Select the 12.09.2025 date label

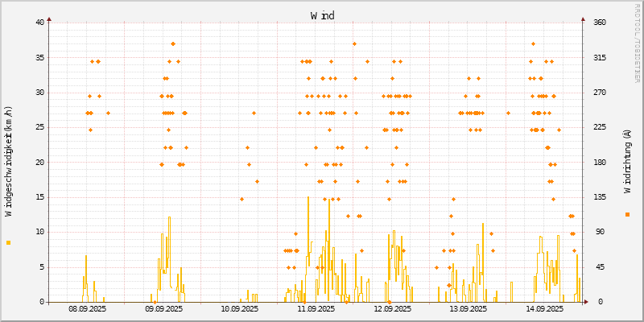[392, 308]
